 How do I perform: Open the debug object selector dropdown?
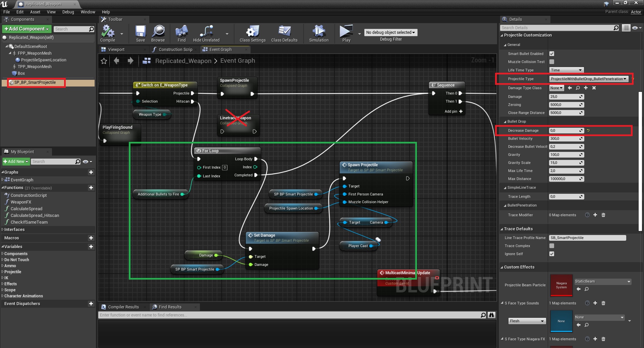(x=390, y=33)
